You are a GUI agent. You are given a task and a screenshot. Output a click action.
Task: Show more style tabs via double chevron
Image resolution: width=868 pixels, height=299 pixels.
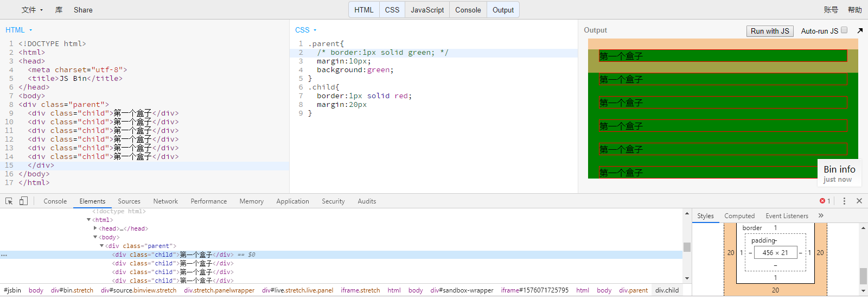coord(821,215)
